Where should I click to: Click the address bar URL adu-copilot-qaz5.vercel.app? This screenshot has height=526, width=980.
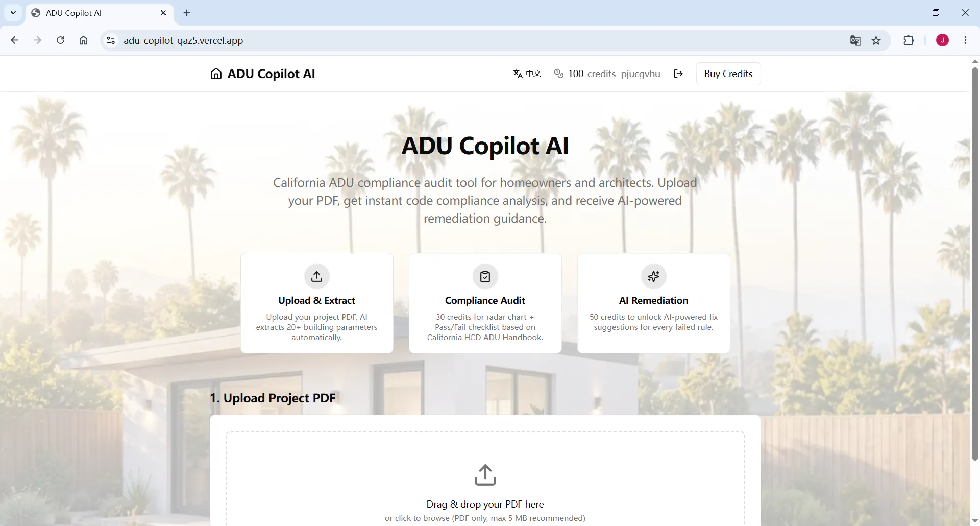tap(183, 40)
